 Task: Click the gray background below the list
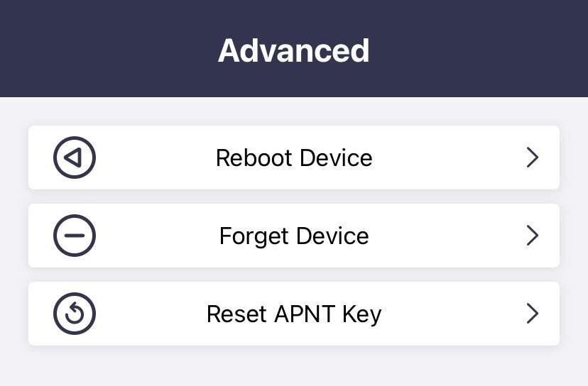coord(294,368)
